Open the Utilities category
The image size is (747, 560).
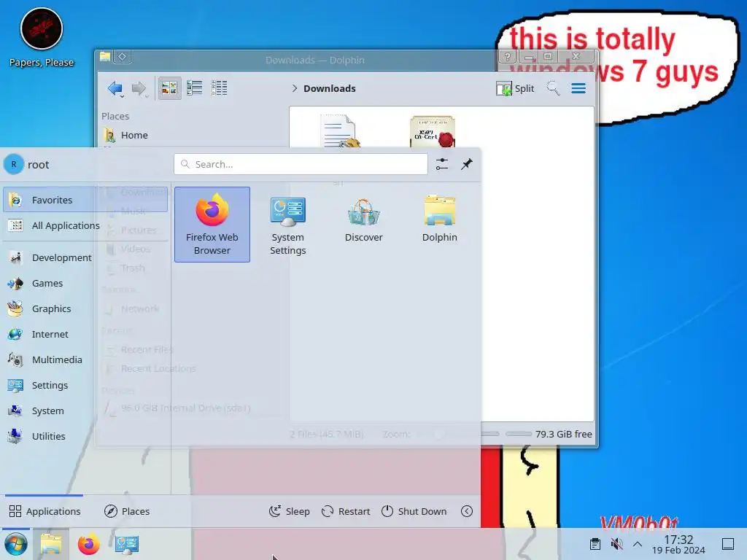pyautogui.click(x=85, y=436)
